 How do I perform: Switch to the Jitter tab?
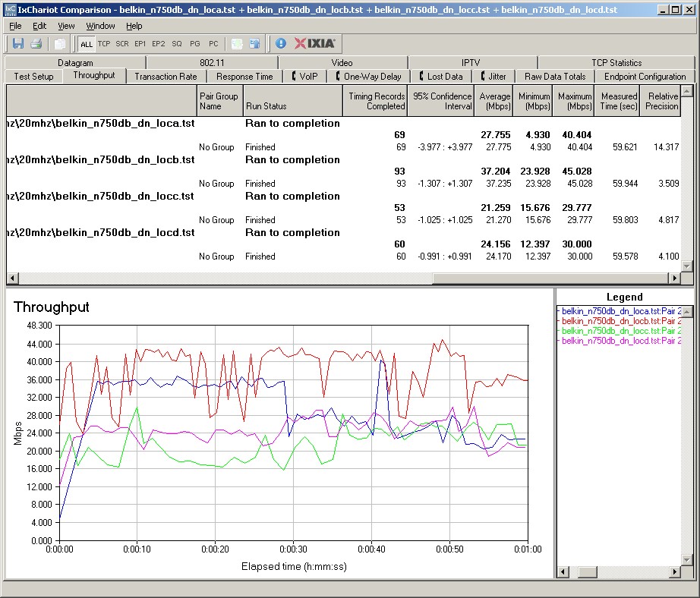click(x=493, y=77)
